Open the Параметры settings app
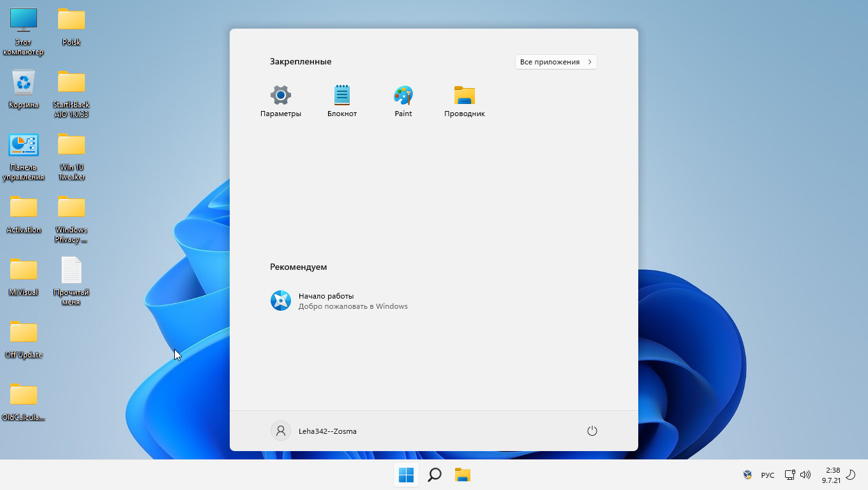 pyautogui.click(x=280, y=101)
